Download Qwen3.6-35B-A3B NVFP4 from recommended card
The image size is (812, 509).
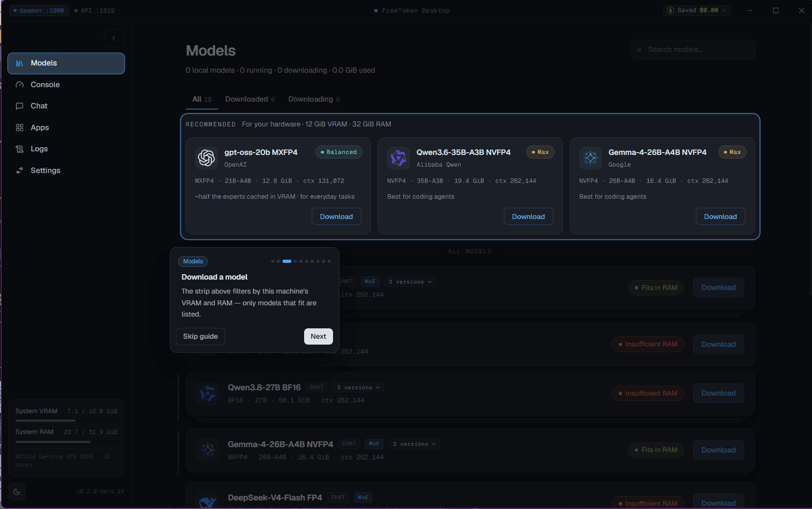529,217
